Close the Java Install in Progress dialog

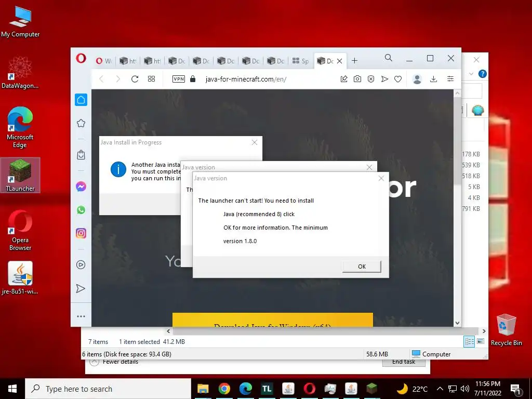point(255,142)
